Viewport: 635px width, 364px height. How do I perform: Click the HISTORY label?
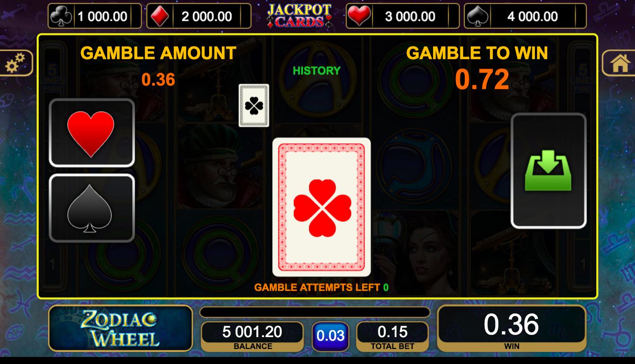pyautogui.click(x=317, y=71)
